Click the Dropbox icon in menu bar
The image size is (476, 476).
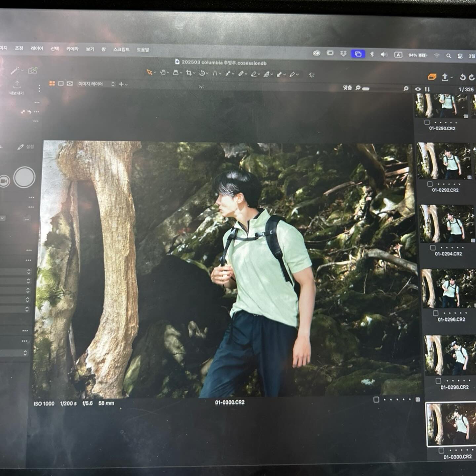pos(343,53)
